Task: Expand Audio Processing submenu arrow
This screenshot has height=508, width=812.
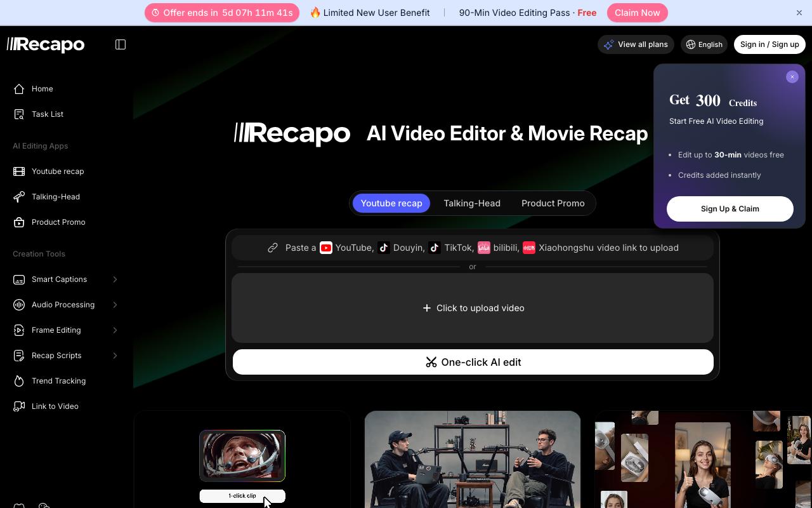Action: pyautogui.click(x=115, y=305)
